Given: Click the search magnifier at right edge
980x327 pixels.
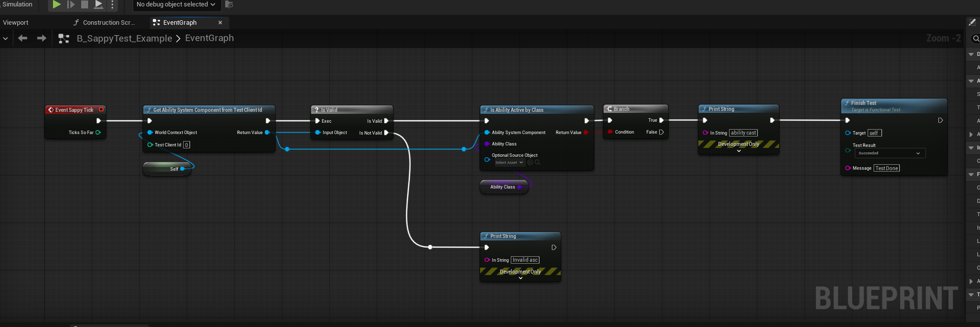Looking at the screenshot, I should (976, 39).
